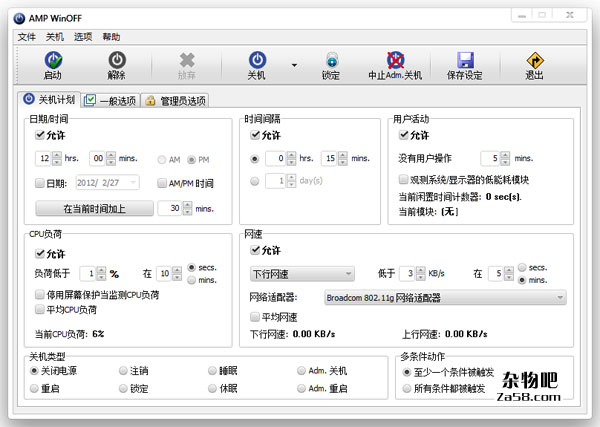Open the 帮助 menu
The image size is (600, 427).
pyautogui.click(x=111, y=37)
